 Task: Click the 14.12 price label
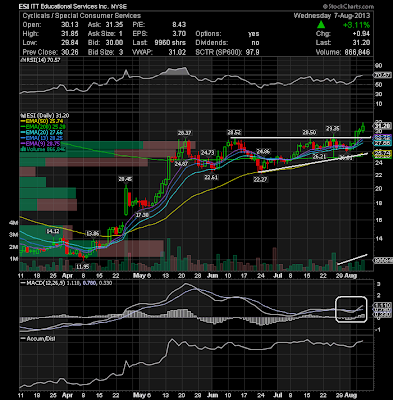coord(53,231)
